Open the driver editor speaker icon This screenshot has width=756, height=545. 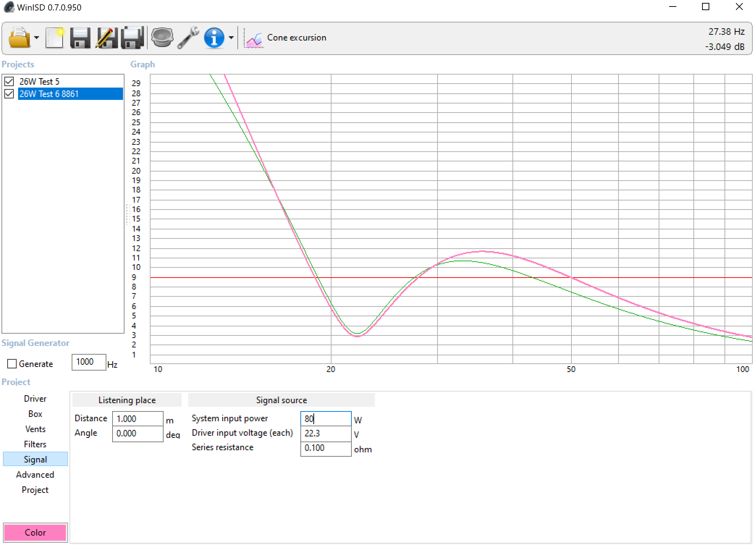click(x=162, y=37)
